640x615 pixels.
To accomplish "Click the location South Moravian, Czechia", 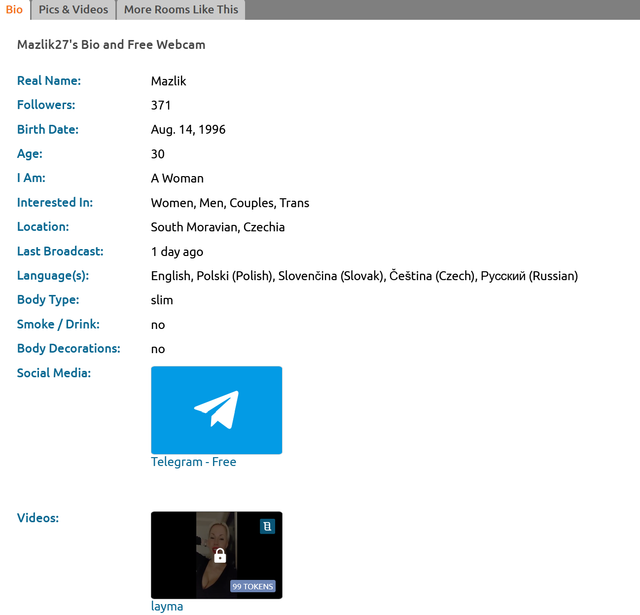I will click(218, 227).
